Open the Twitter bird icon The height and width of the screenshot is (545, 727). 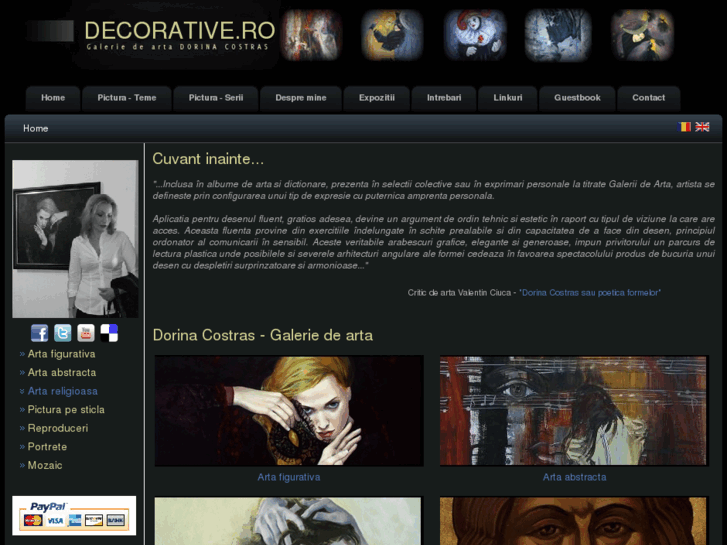point(63,333)
